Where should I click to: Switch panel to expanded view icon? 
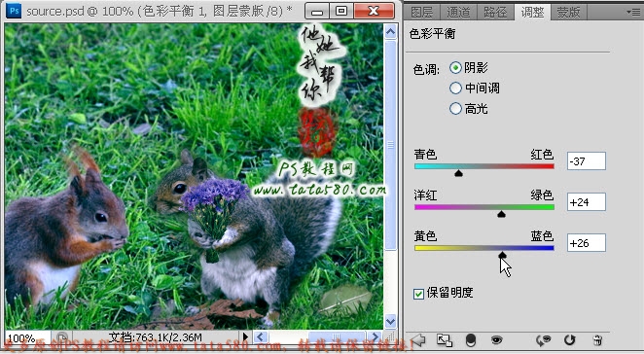coord(445,340)
